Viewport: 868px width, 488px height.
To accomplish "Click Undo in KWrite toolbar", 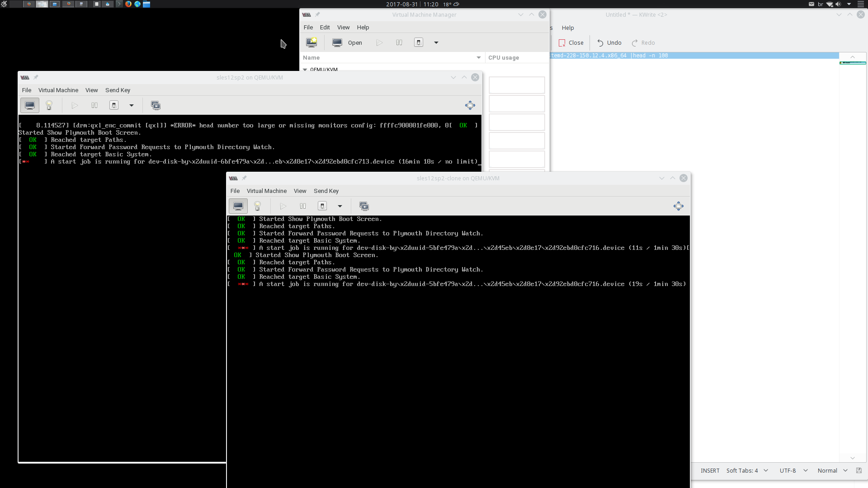I will [x=609, y=42].
